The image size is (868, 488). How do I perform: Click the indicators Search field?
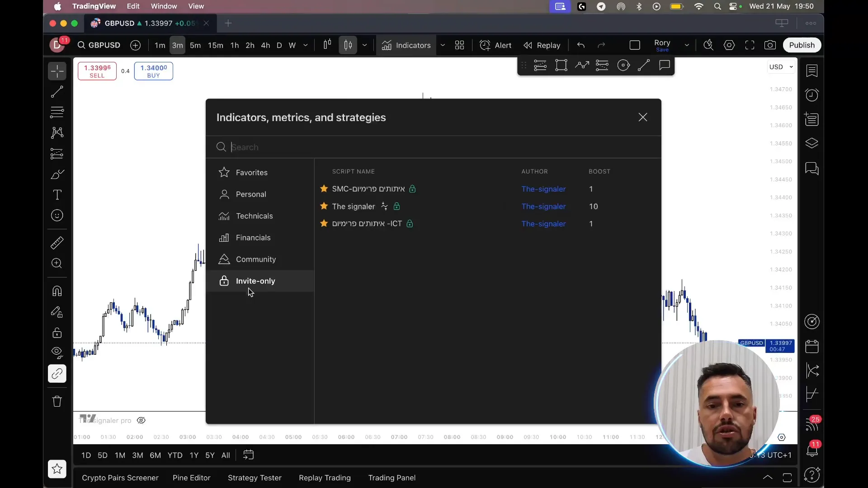433,147
